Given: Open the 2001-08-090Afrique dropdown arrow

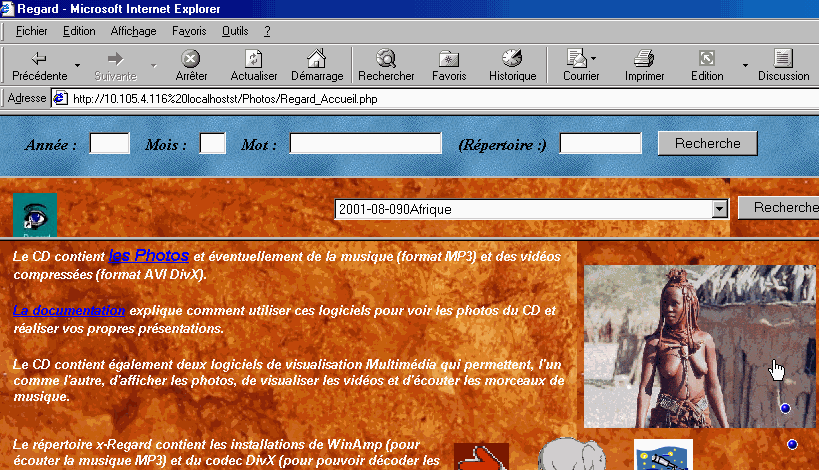Looking at the screenshot, I should point(720,209).
